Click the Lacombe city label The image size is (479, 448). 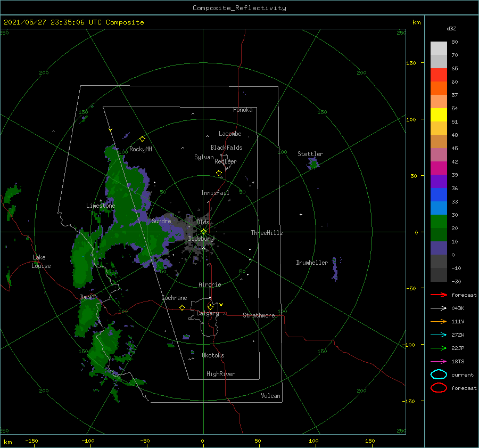click(x=230, y=134)
